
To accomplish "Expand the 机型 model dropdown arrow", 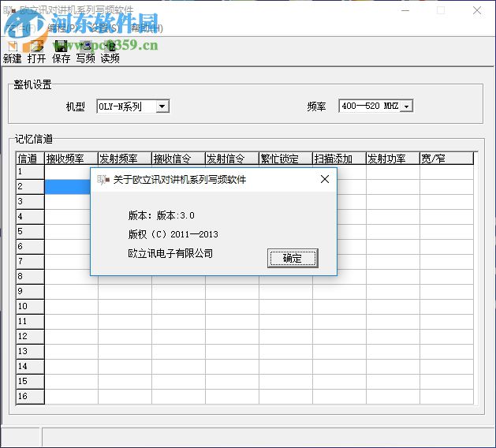I will [162, 106].
